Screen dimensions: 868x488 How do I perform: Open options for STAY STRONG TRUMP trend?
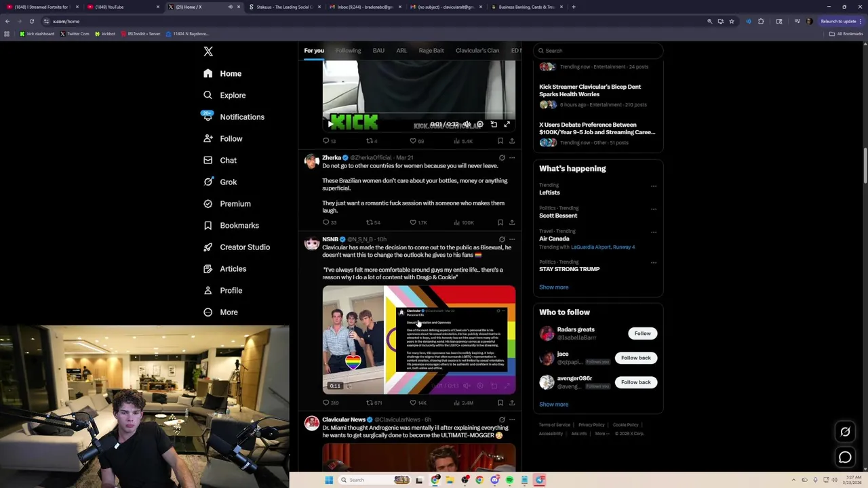point(654,262)
